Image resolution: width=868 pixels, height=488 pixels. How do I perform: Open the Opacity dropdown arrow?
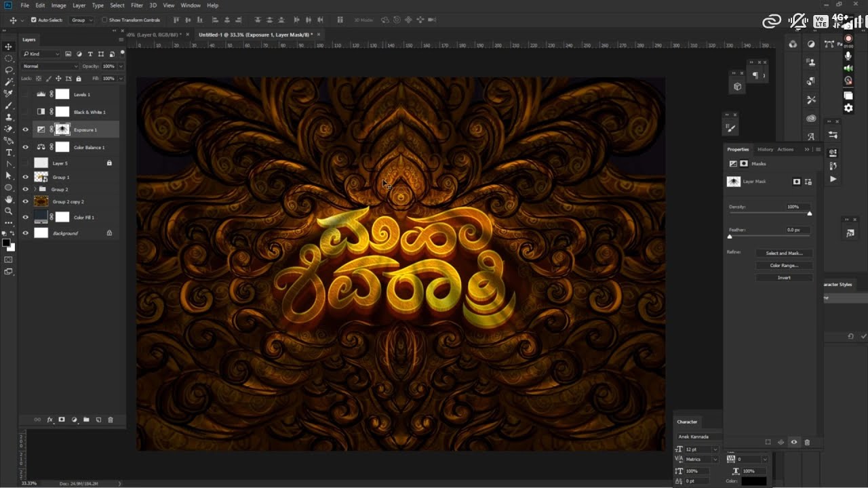(x=121, y=66)
